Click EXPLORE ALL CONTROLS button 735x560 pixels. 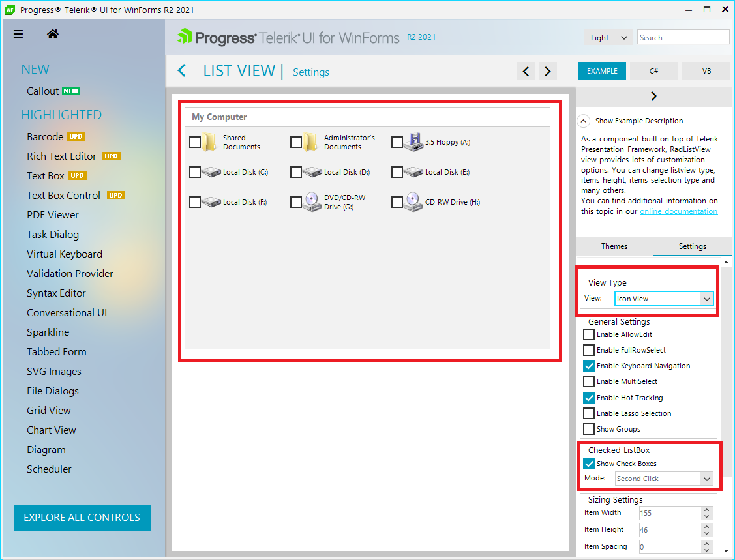[82, 518]
